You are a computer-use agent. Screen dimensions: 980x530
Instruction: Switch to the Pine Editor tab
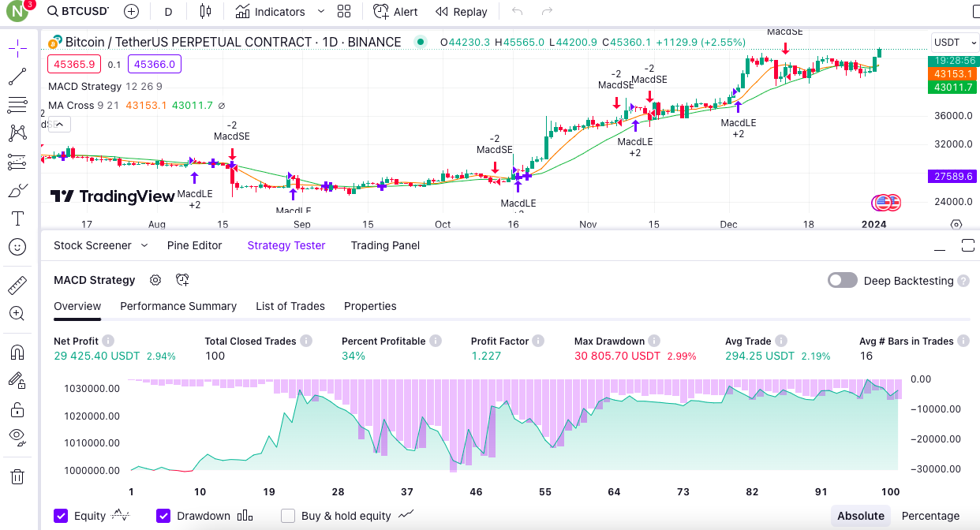(195, 245)
